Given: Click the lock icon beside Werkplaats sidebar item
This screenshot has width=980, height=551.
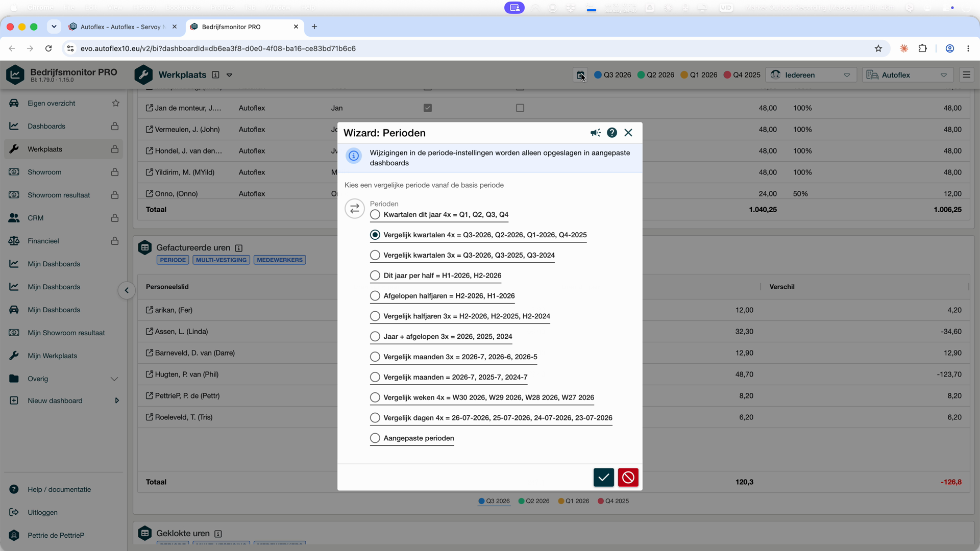Looking at the screenshot, I should [115, 149].
